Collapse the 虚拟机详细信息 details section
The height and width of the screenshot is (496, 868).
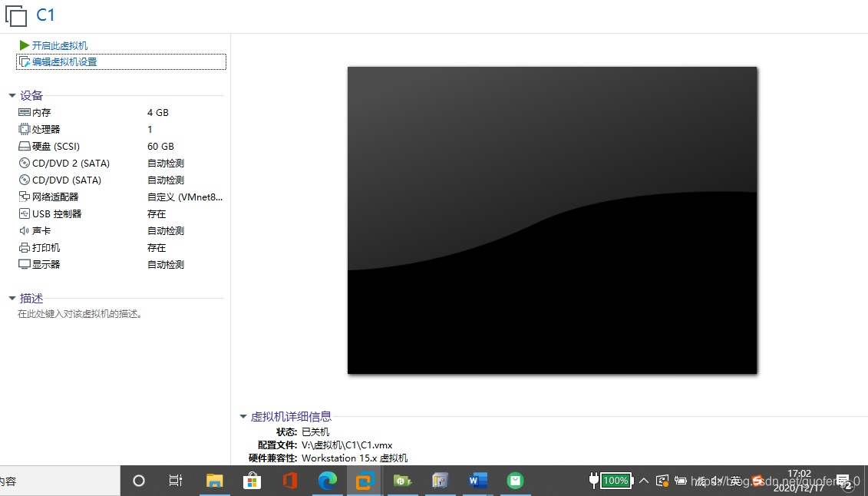243,416
